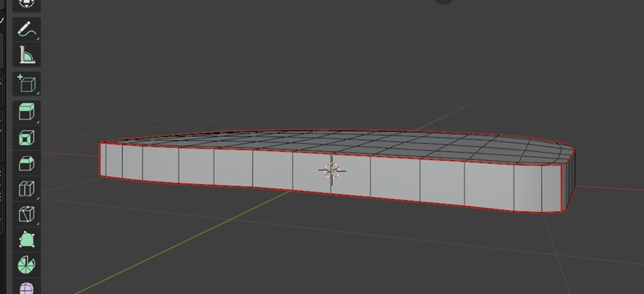Select the Smooth tool at toolbar bottom

click(x=27, y=287)
